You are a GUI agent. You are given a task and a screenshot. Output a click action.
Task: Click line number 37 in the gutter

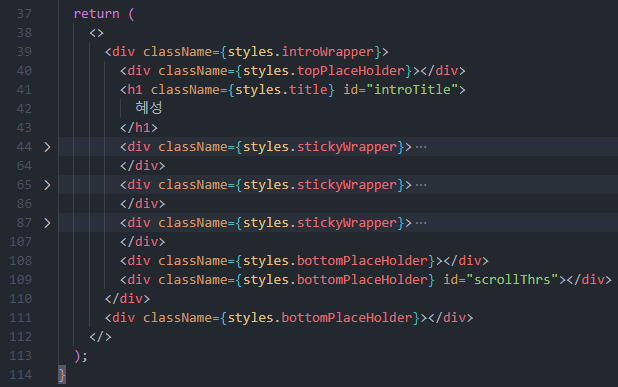pos(24,14)
